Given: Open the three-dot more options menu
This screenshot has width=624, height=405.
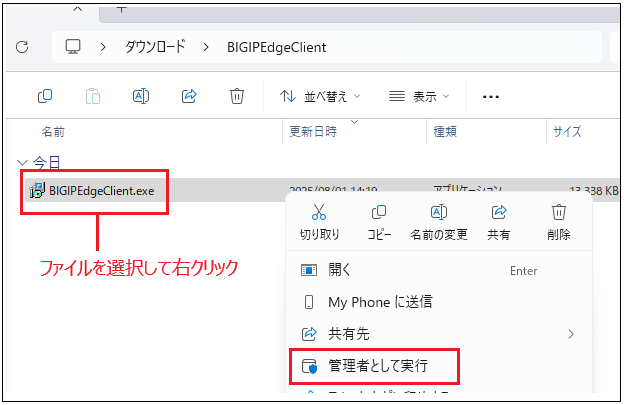Looking at the screenshot, I should pyautogui.click(x=491, y=97).
